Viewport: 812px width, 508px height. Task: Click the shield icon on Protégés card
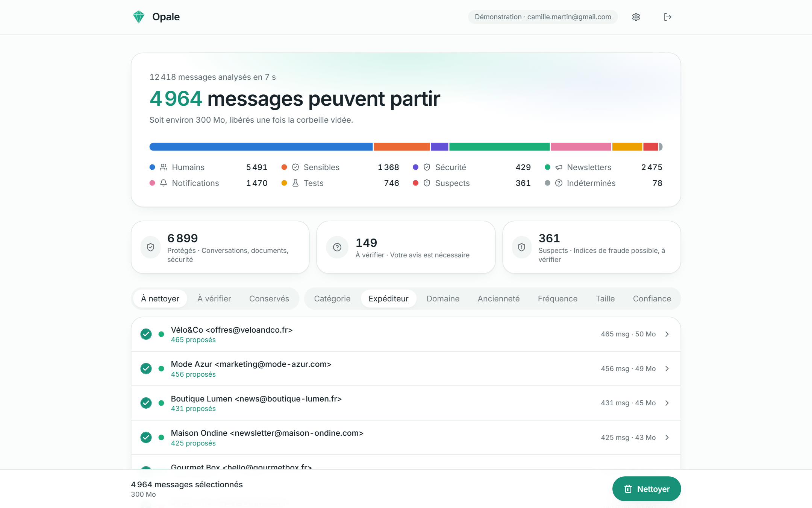click(151, 247)
